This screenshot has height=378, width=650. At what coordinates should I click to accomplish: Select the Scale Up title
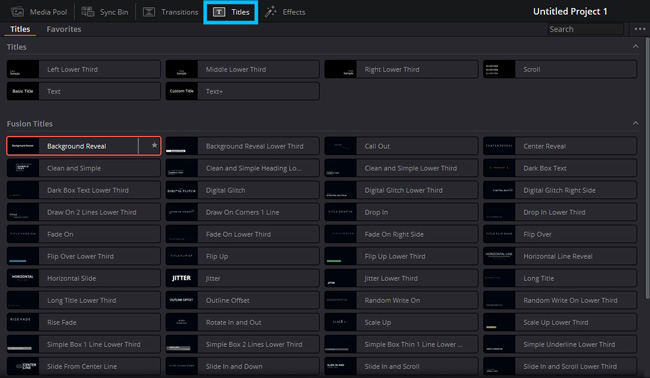[401, 322]
